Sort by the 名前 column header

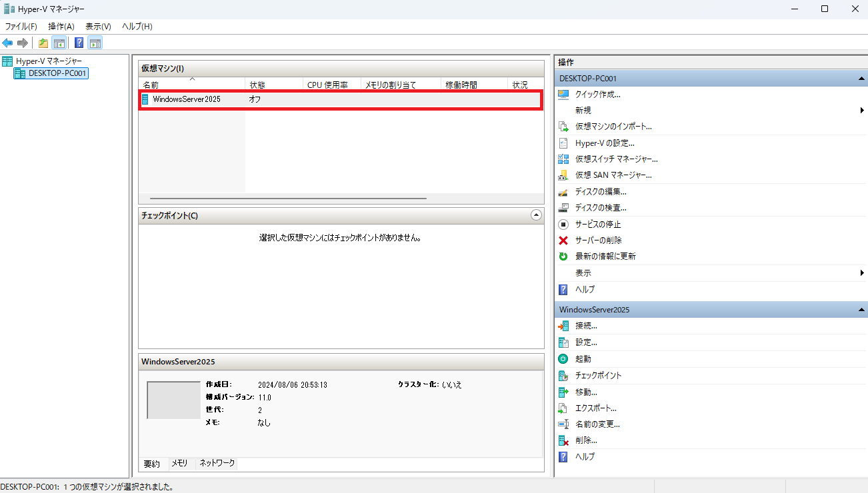[192, 85]
